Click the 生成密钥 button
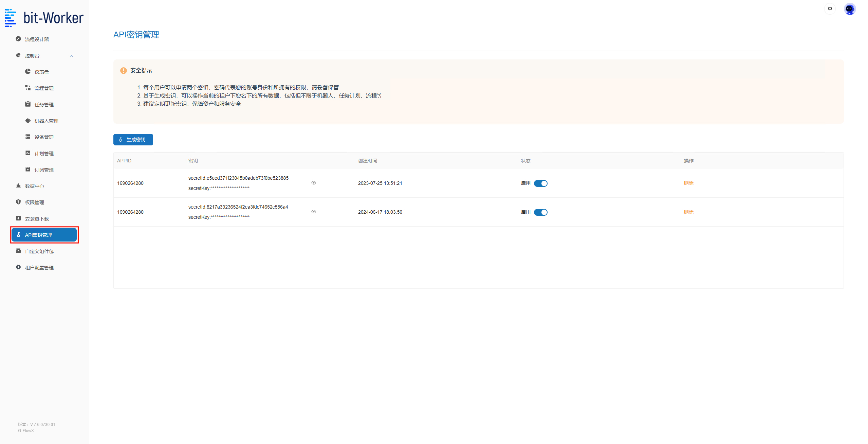This screenshot has height=444, width=868. (133, 139)
